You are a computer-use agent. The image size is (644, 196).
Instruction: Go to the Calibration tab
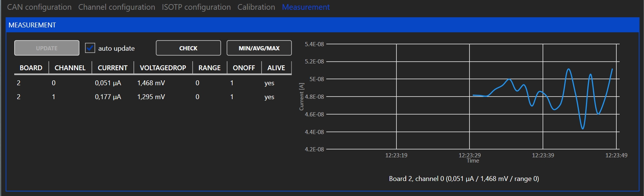click(x=256, y=7)
